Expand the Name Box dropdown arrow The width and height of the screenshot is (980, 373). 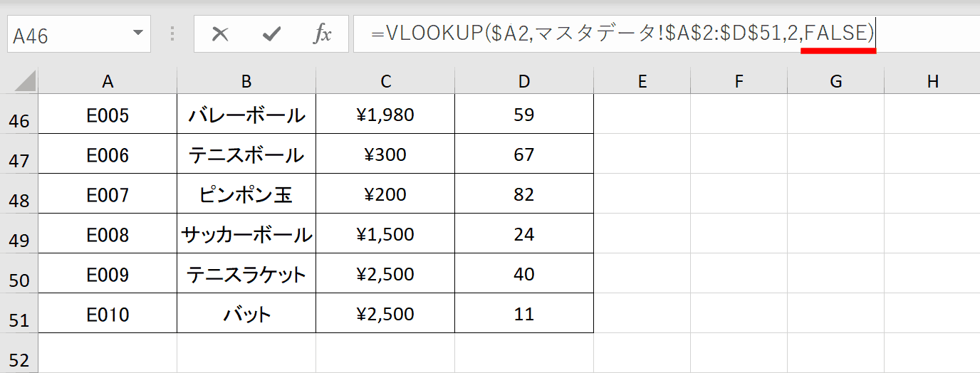137,33
